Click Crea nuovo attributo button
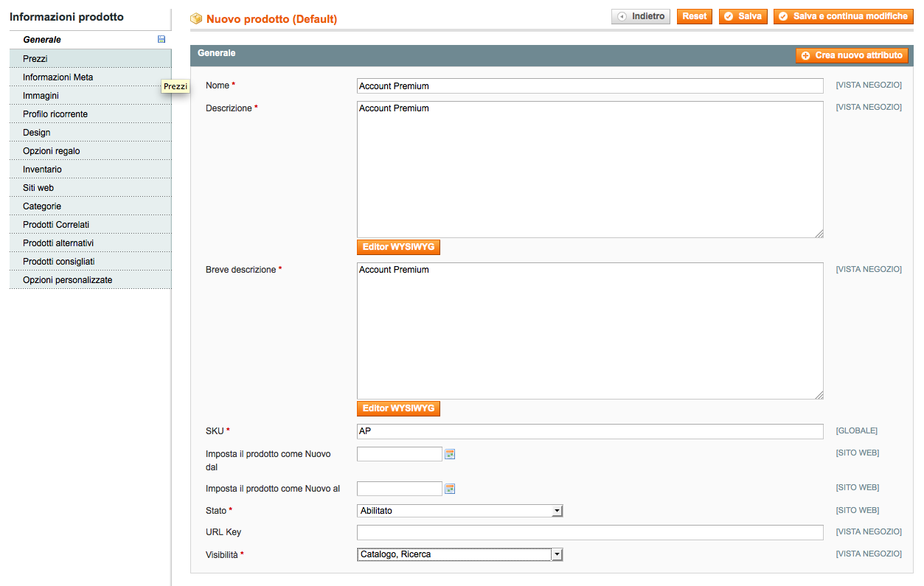The image size is (924, 586). 852,55
